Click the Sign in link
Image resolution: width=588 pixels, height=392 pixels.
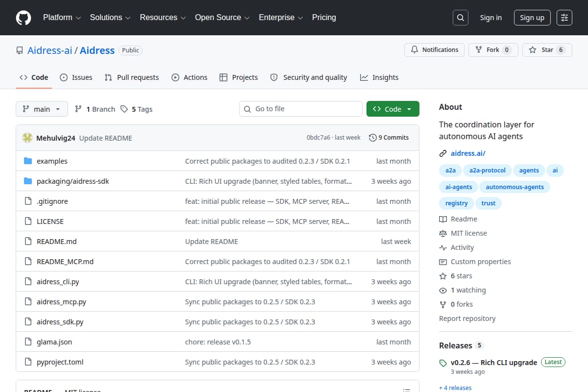[491, 18]
